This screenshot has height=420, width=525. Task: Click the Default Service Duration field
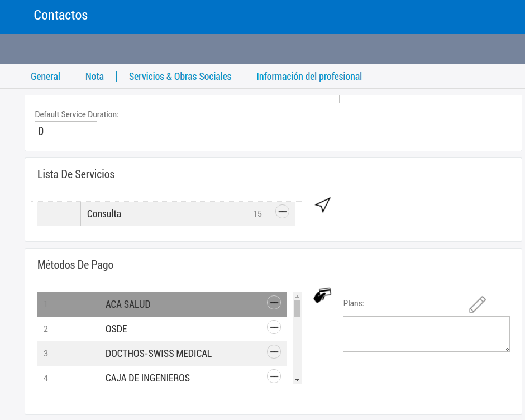click(66, 132)
